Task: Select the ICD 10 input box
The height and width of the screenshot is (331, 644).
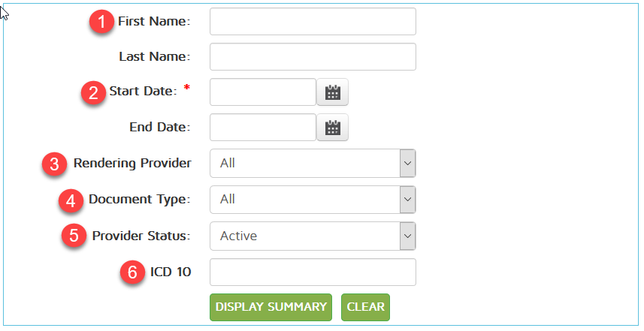Action: point(313,272)
